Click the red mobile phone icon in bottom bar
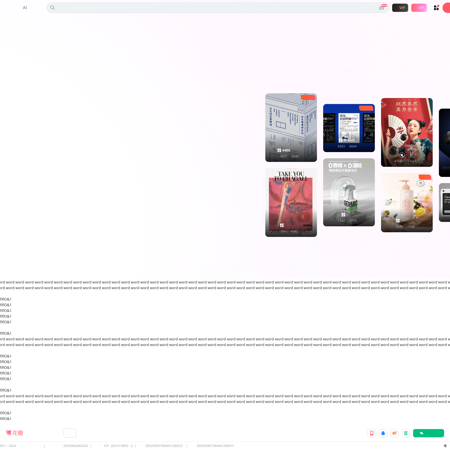Screen dimensions: 450x450 point(372,433)
